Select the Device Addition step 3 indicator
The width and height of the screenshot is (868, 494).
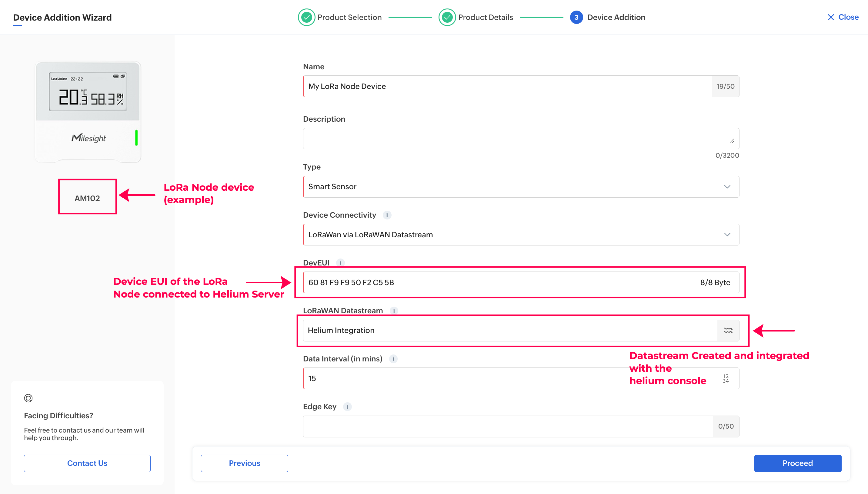576,17
